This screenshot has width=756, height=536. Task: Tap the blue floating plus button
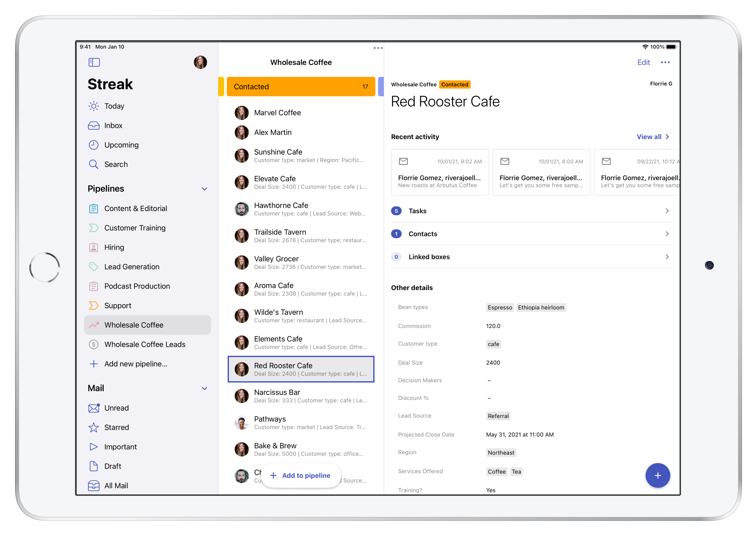pyautogui.click(x=658, y=476)
